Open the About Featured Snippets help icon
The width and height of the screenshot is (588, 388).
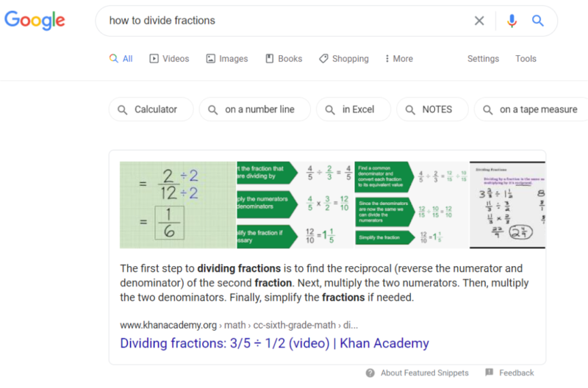tap(370, 373)
